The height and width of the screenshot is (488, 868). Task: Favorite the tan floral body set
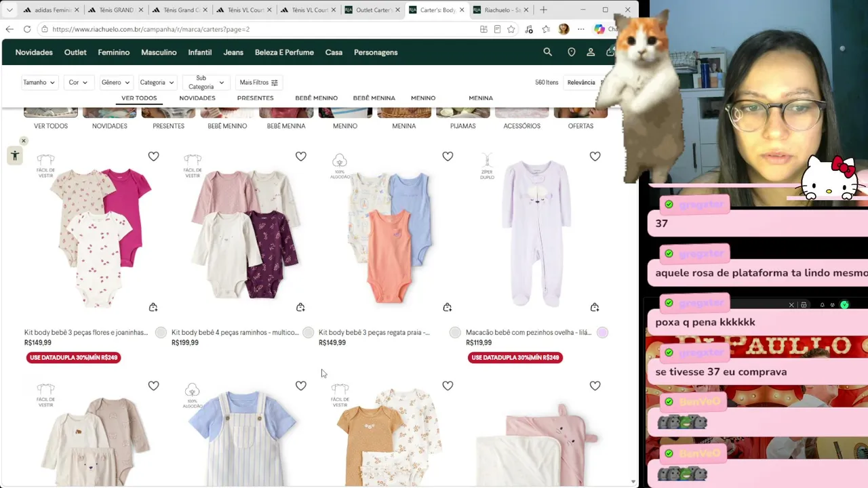[448, 386]
